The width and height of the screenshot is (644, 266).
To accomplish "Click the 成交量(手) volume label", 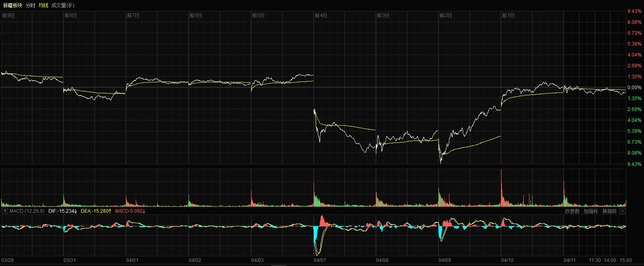I will [x=63, y=5].
